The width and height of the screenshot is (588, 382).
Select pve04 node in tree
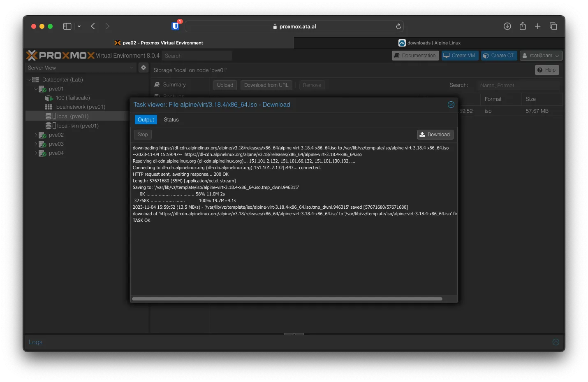click(56, 153)
